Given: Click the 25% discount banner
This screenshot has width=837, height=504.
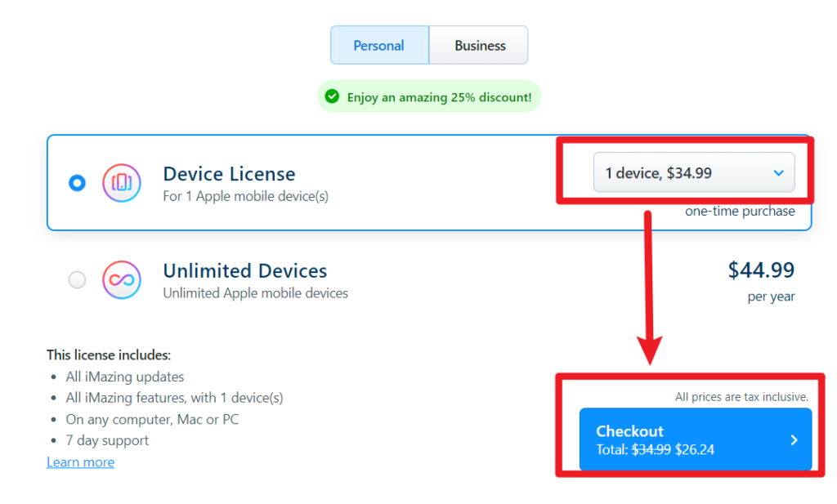Looking at the screenshot, I should coord(429,96).
